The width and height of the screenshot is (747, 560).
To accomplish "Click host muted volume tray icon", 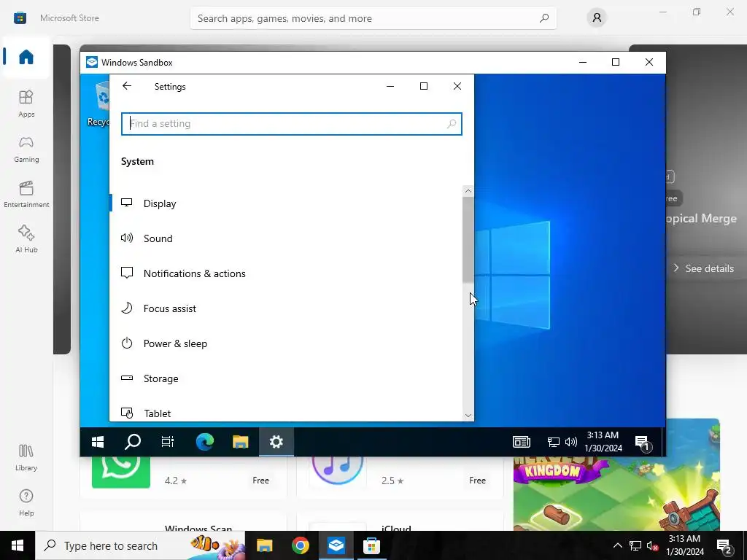I will (652, 545).
